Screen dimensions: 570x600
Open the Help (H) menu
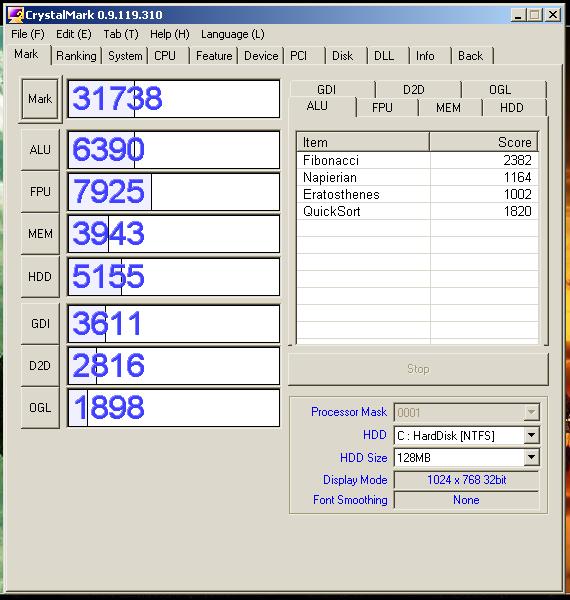[169, 34]
